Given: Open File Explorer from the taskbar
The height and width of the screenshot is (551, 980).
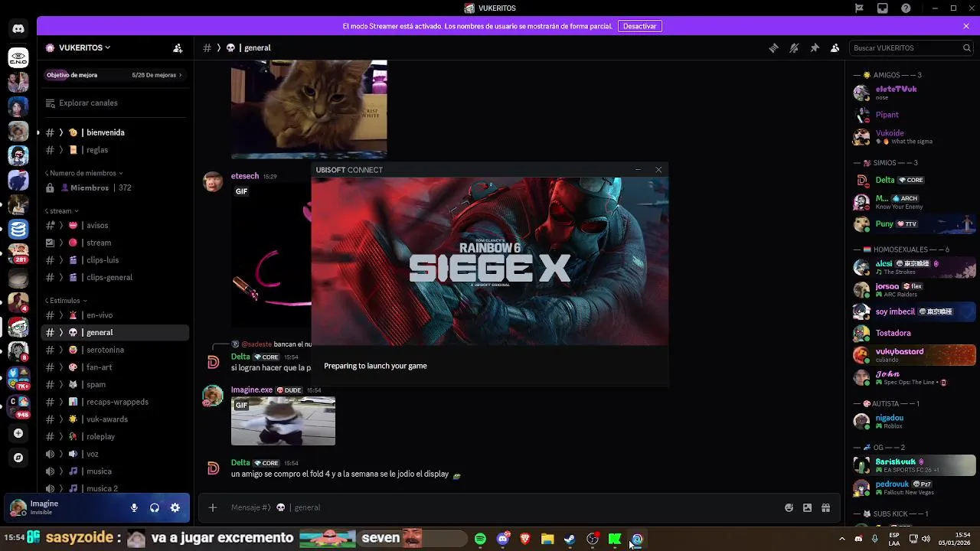Looking at the screenshot, I should [547, 540].
